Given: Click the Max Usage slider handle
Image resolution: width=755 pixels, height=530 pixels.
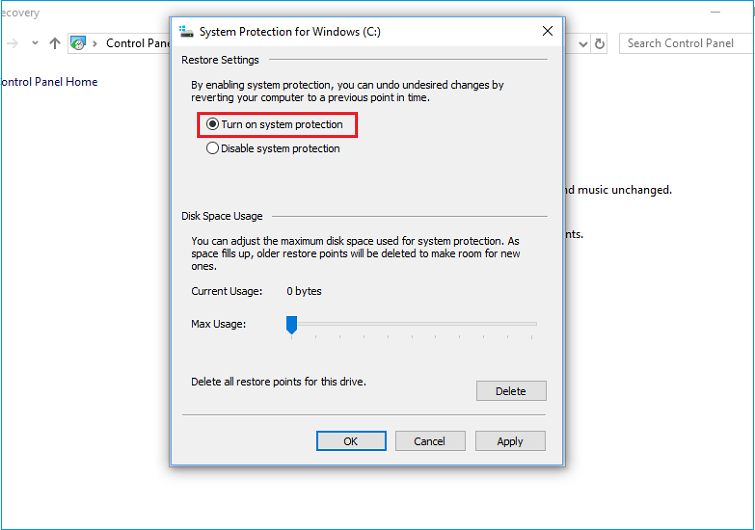Looking at the screenshot, I should coord(291,324).
